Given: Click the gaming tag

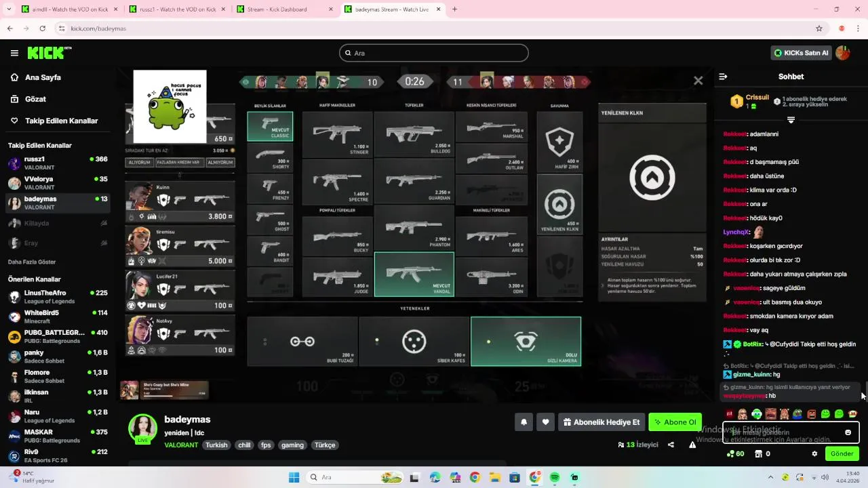Looking at the screenshot, I should 293,445.
